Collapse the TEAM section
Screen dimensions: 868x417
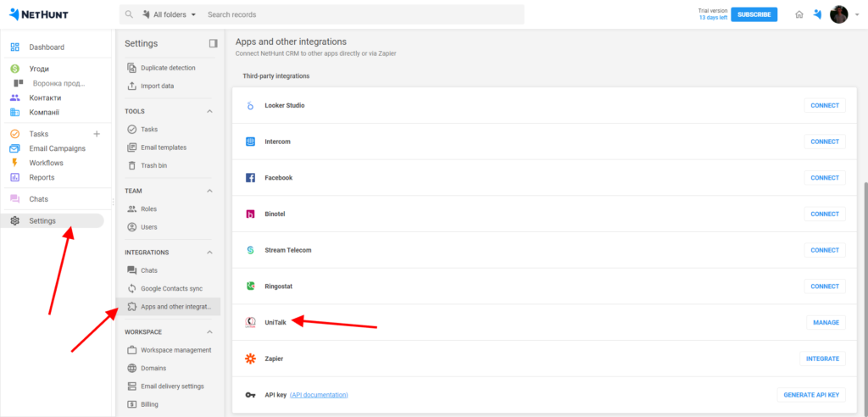pos(210,192)
